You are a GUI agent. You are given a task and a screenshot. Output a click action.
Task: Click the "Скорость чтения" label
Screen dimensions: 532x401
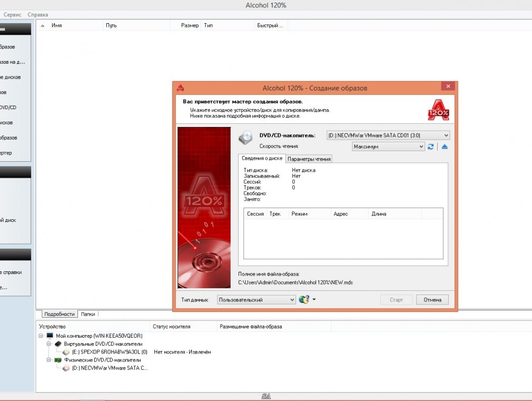click(279, 146)
